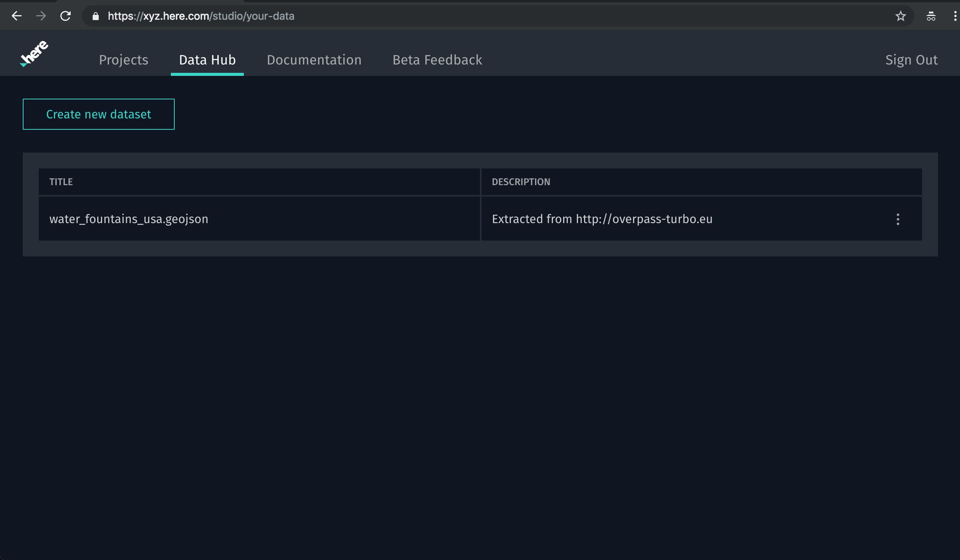Open the Documentation tab
This screenshot has height=560, width=960.
click(314, 60)
